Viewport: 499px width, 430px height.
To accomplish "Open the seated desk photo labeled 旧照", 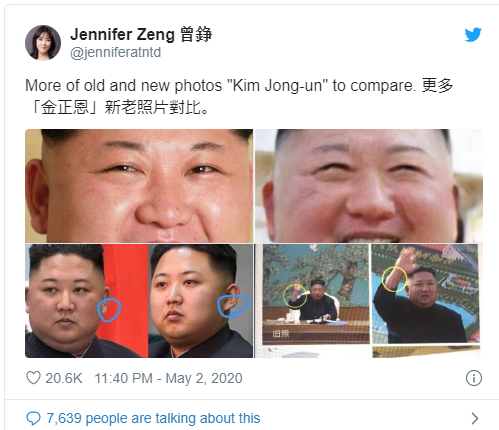I will point(316,294).
